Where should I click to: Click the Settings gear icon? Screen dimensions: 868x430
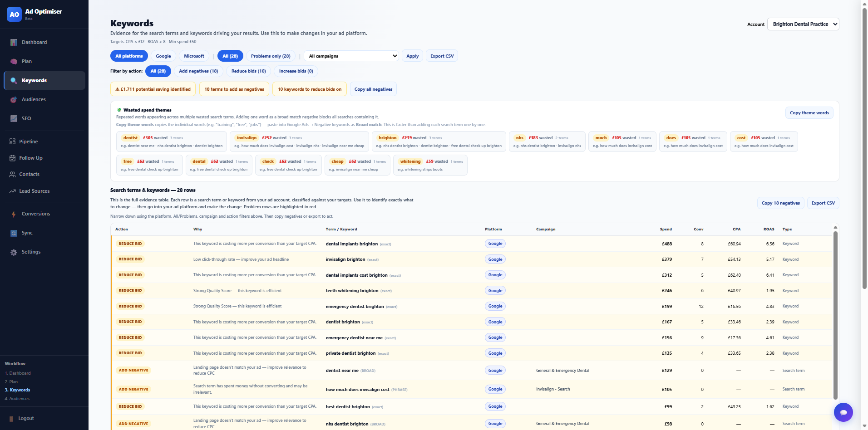click(x=14, y=252)
